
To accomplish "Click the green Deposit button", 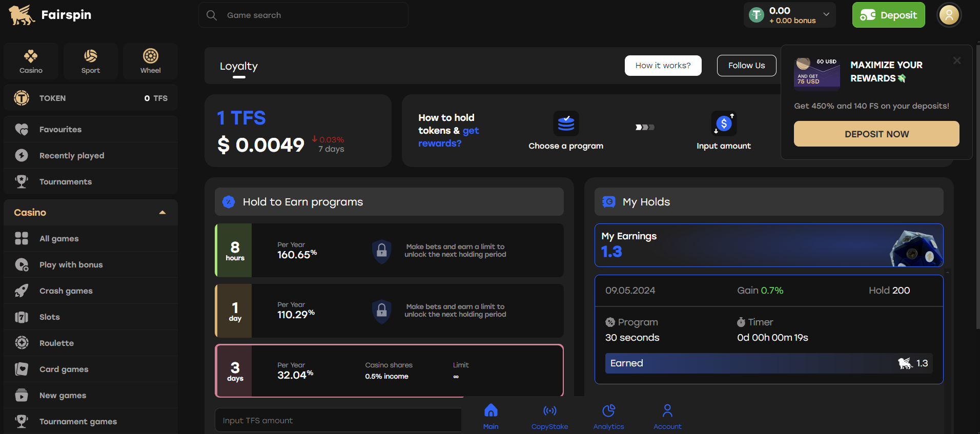I will pyautogui.click(x=888, y=15).
